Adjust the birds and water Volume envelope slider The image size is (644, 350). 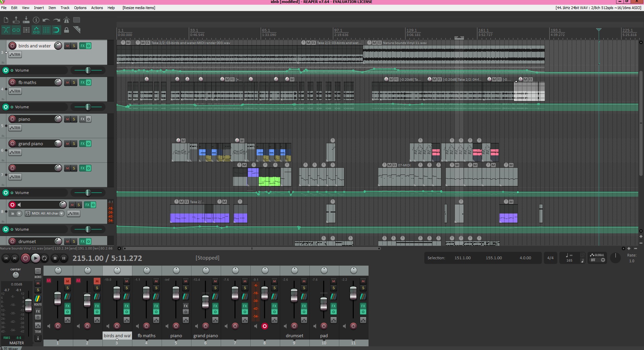click(x=88, y=70)
